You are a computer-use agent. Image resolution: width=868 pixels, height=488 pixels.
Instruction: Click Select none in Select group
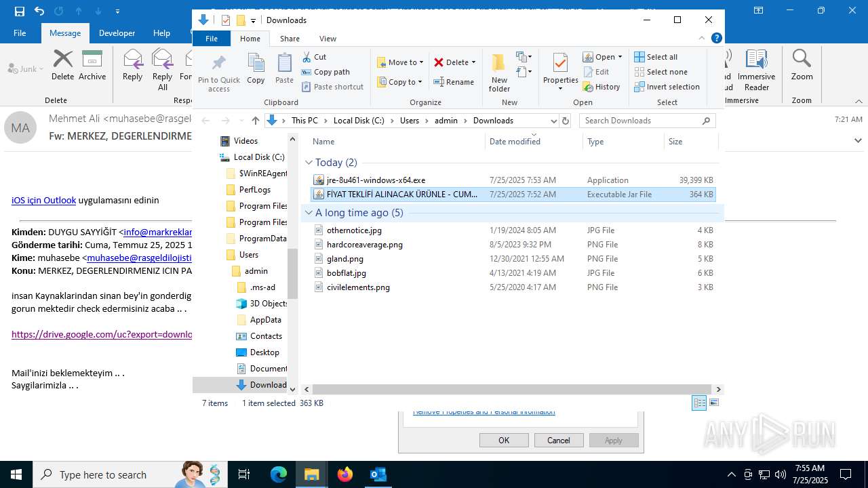(661, 72)
